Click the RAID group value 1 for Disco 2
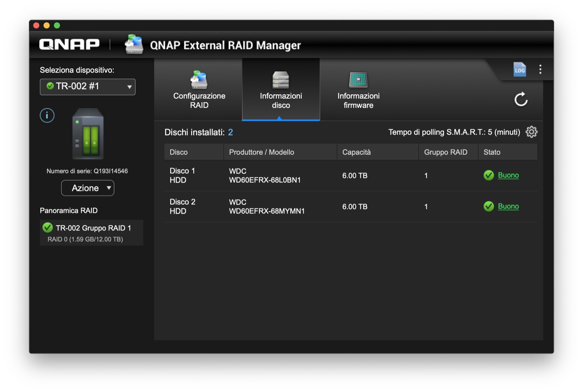The height and width of the screenshot is (392, 583). click(426, 207)
